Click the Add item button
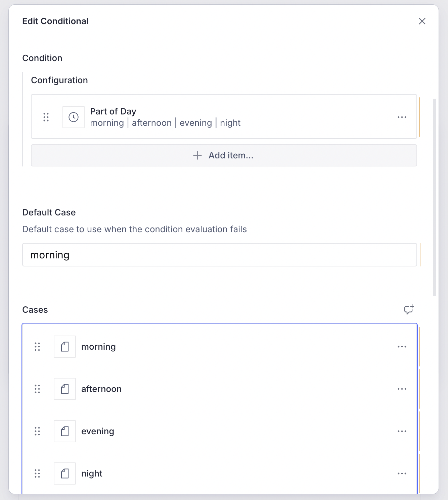The height and width of the screenshot is (500, 448). coord(224,155)
